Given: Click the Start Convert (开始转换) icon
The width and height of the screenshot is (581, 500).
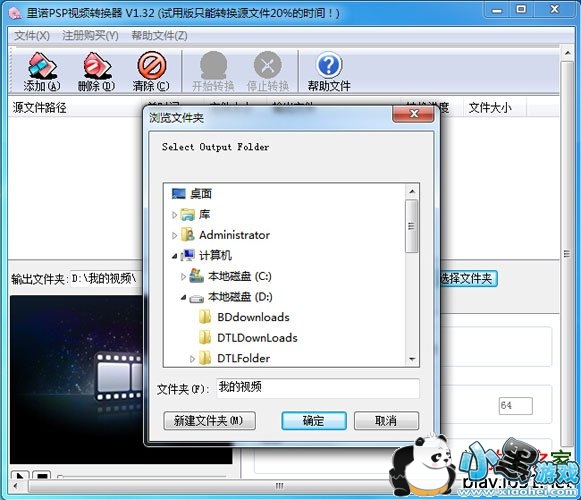Looking at the screenshot, I should pyautogui.click(x=213, y=72).
